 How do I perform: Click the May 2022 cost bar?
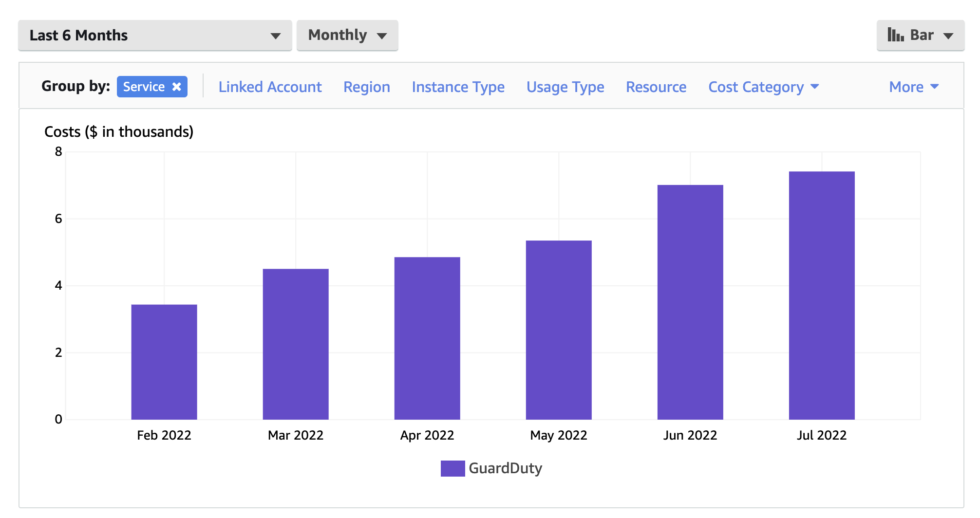[559, 329]
